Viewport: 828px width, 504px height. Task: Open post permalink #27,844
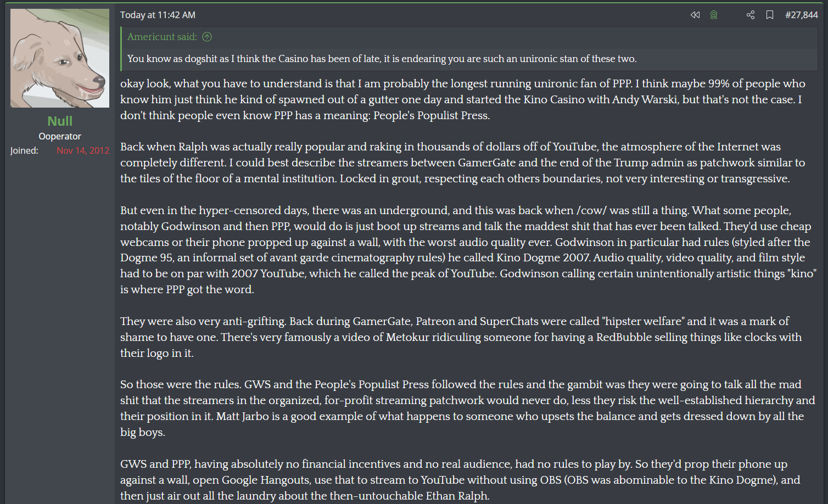802,15
